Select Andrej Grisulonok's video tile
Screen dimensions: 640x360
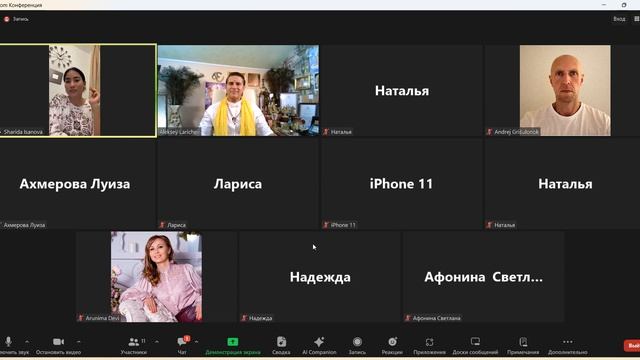(562, 90)
